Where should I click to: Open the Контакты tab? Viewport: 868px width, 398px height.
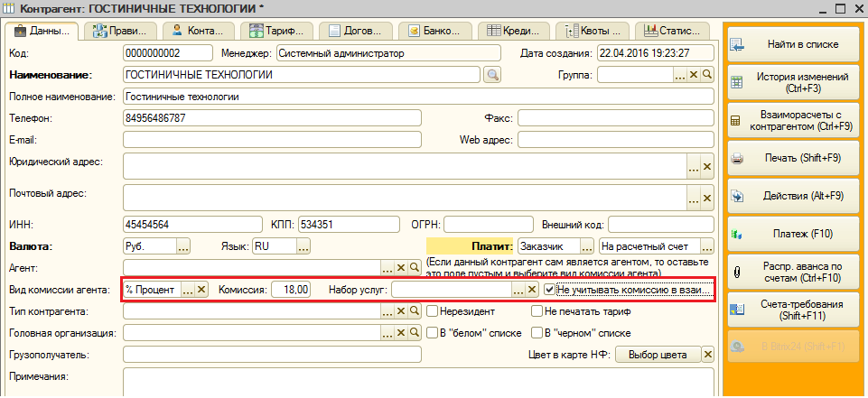pyautogui.click(x=199, y=31)
